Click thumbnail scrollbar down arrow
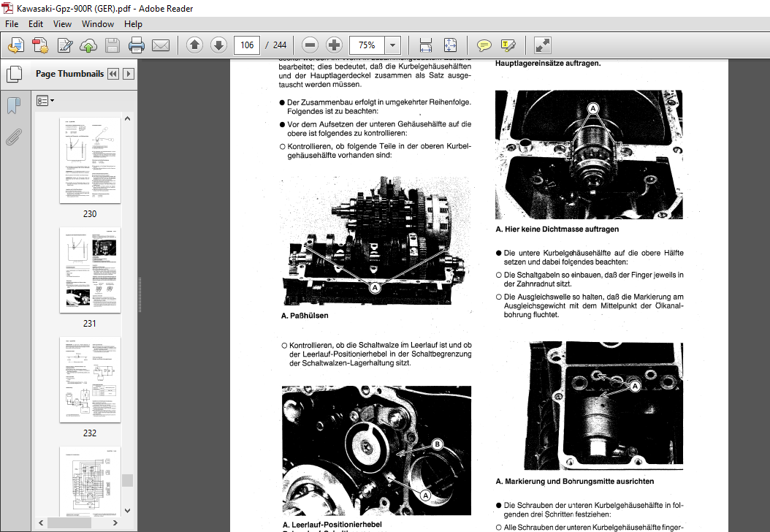The width and height of the screenshot is (770, 532). [x=127, y=510]
